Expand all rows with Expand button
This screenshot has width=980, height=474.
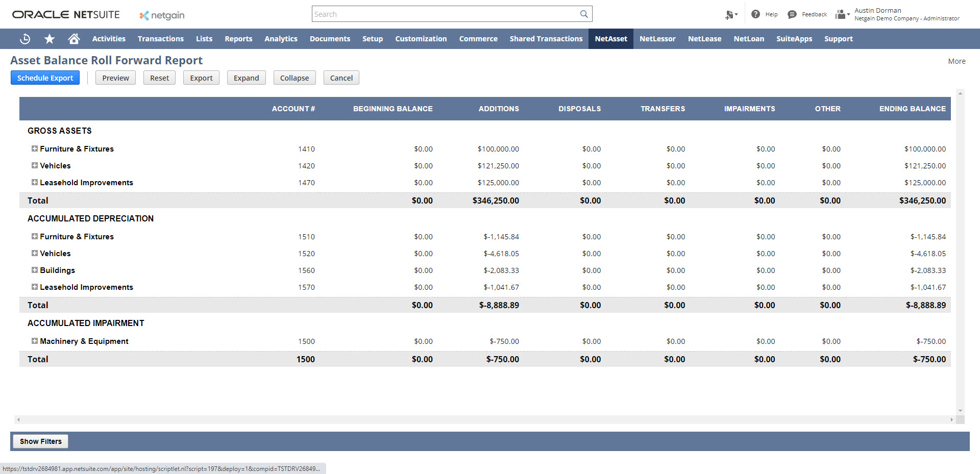(x=246, y=78)
